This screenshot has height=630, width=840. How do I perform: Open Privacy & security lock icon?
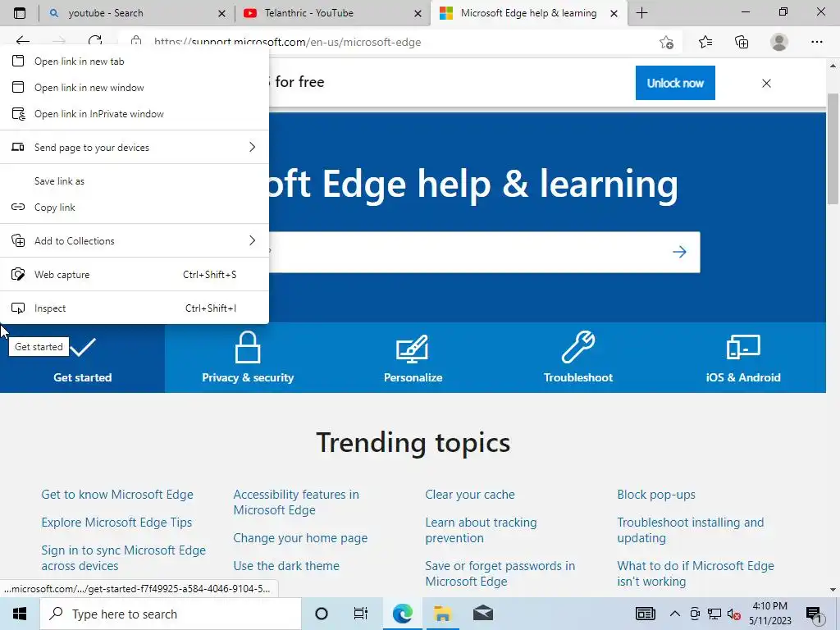248,347
